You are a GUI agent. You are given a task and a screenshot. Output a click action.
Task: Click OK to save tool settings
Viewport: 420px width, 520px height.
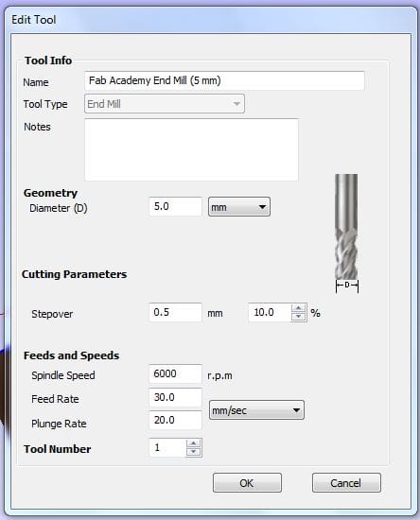247,483
